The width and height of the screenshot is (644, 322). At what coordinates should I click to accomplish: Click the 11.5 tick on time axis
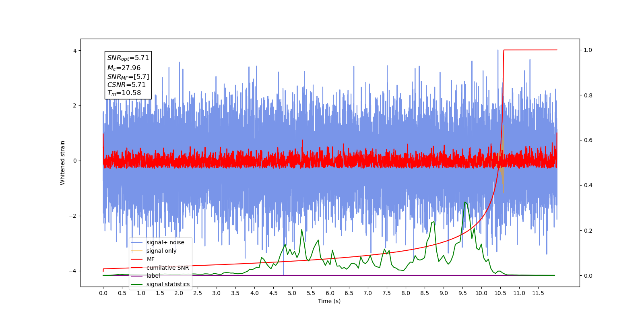(538, 293)
